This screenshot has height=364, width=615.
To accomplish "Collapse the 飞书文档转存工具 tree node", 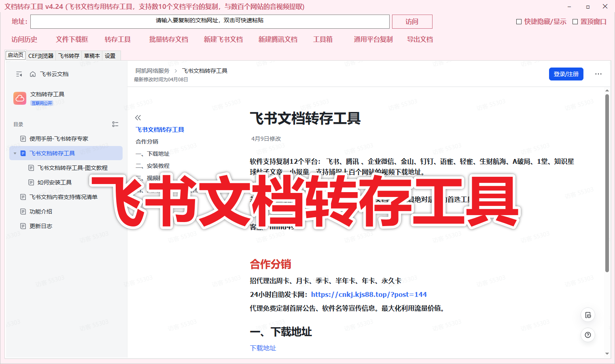I will click(15, 153).
